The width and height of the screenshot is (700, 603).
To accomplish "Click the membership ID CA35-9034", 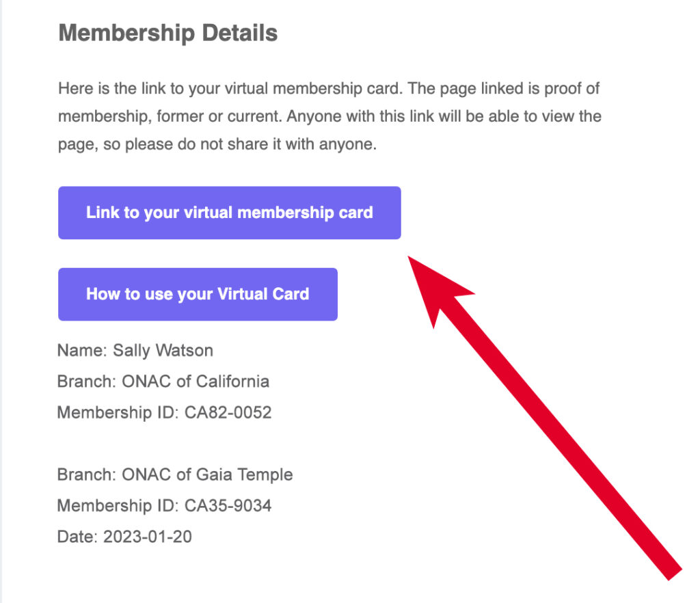I will click(x=228, y=506).
